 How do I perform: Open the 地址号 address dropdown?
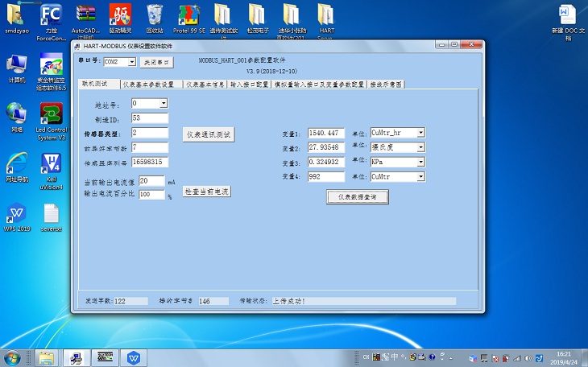164,103
